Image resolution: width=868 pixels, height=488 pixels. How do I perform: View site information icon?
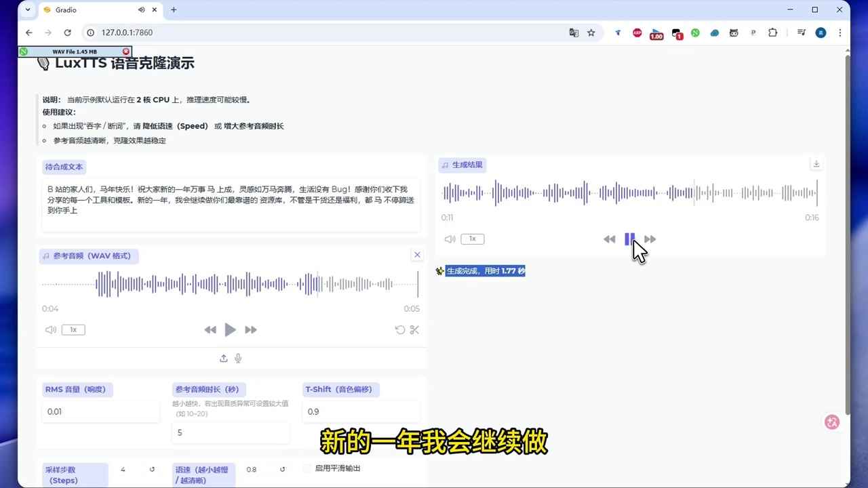coord(90,33)
